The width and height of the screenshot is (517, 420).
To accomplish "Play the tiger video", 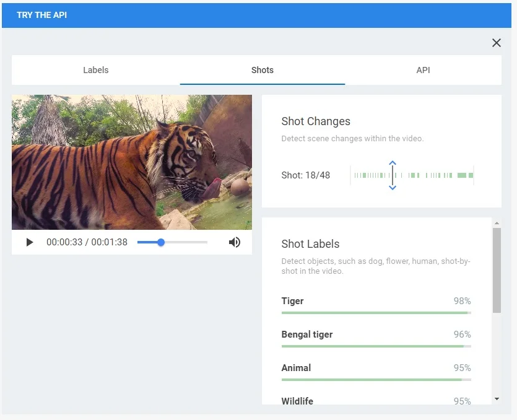I will point(30,242).
